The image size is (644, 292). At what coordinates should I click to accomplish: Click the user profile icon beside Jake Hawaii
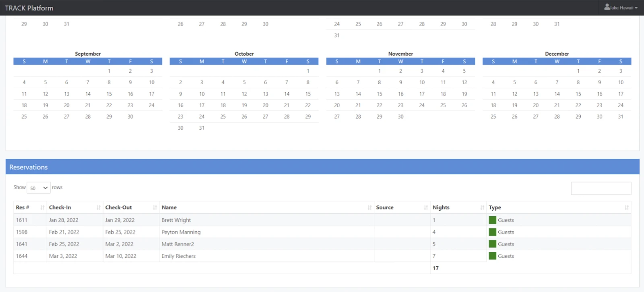(607, 7)
